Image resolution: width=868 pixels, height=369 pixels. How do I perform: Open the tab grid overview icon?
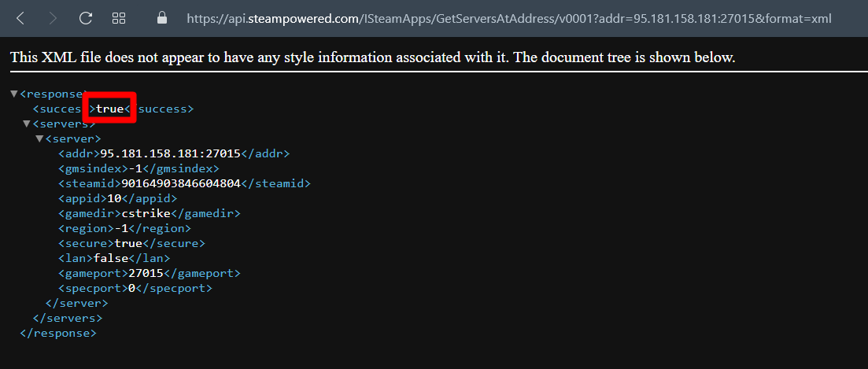click(119, 18)
